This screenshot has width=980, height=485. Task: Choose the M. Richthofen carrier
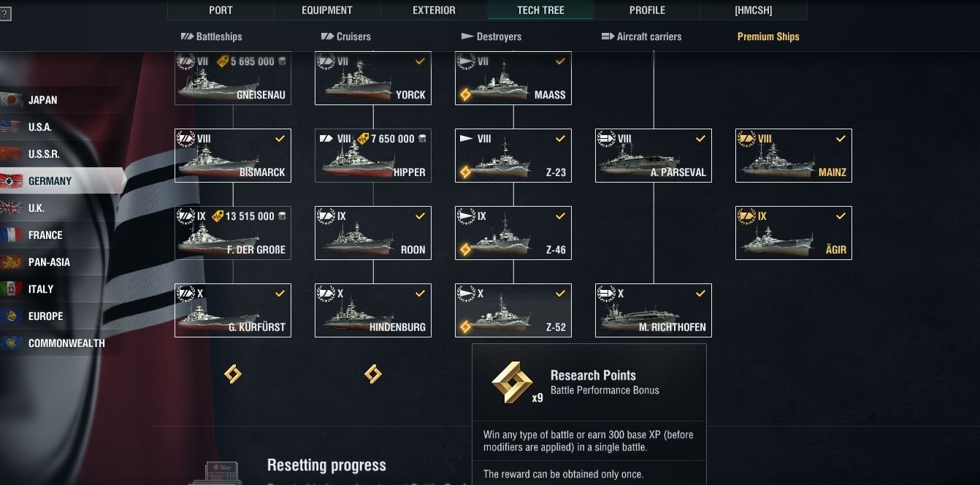pyautogui.click(x=654, y=310)
